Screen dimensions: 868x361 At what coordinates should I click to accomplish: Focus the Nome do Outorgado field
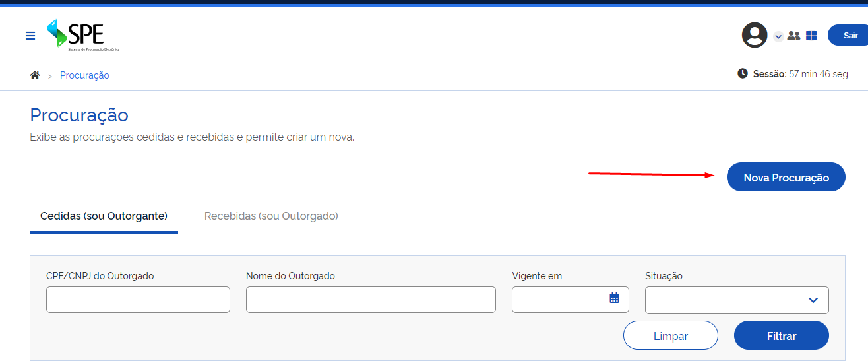pos(371,300)
